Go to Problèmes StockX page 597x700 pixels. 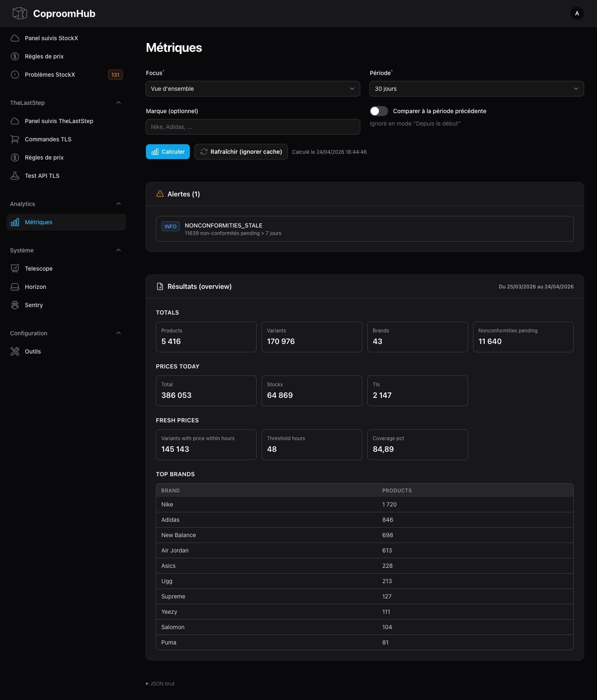(66, 75)
